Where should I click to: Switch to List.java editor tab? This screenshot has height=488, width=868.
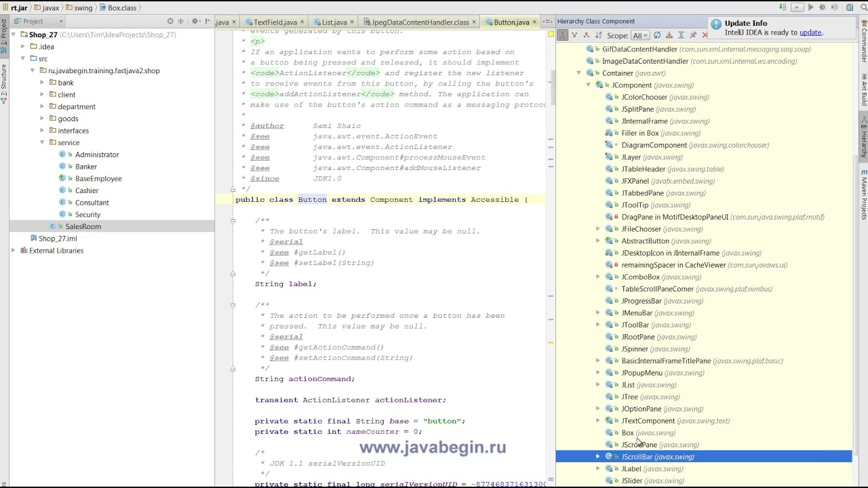pyautogui.click(x=334, y=22)
